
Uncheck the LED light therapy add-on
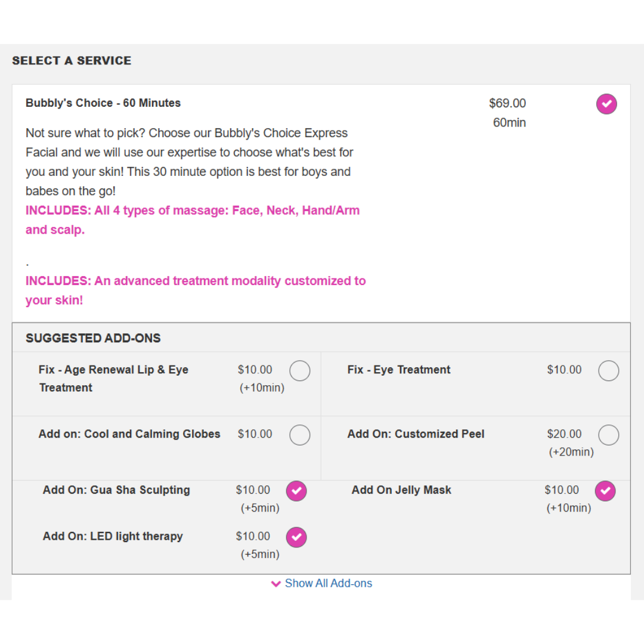tap(296, 537)
